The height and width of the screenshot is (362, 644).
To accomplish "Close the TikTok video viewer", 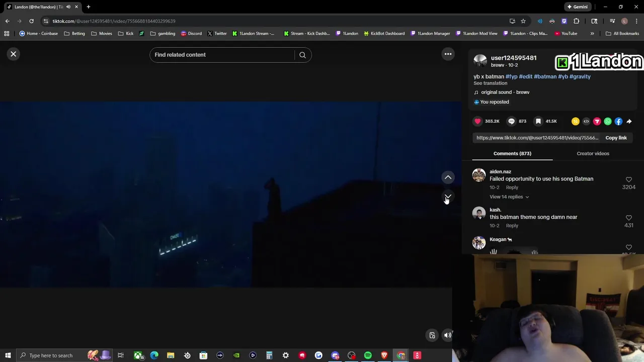I will coord(14,54).
